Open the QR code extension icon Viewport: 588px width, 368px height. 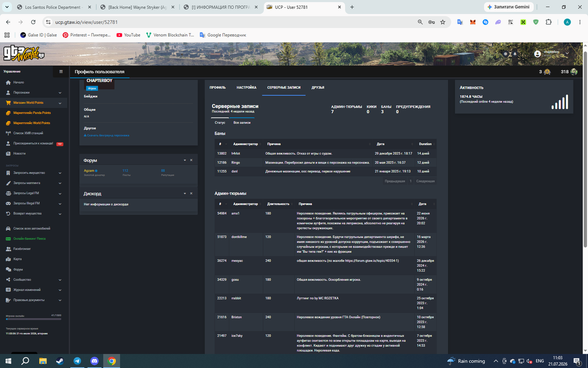pos(510,22)
